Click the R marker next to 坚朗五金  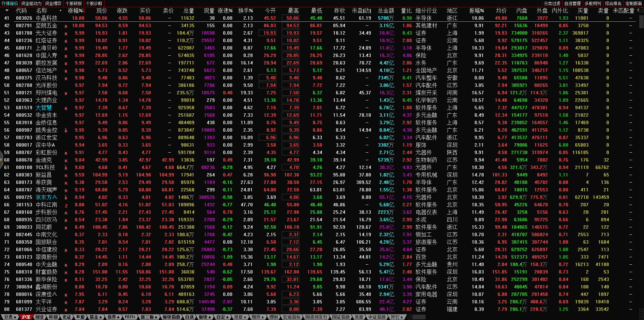pyautogui.click(x=66, y=26)
